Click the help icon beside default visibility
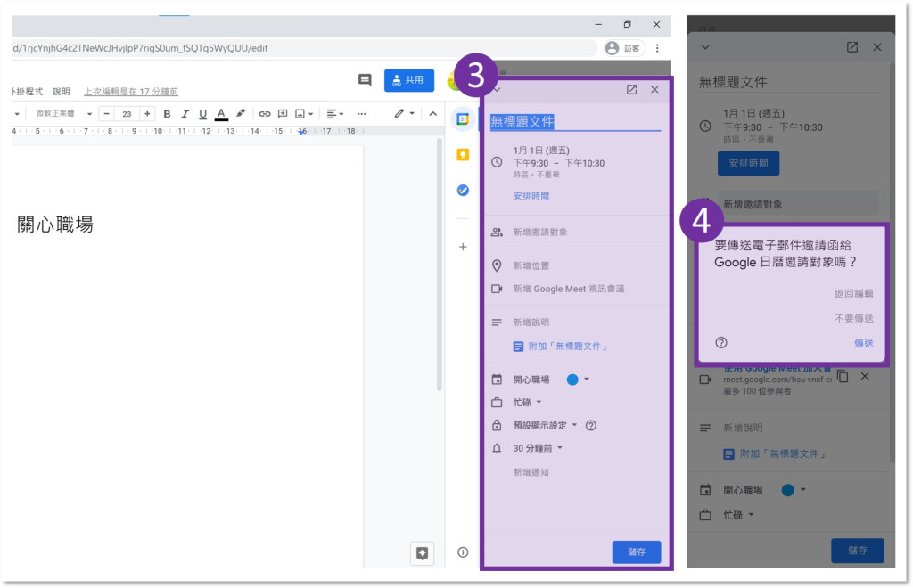This screenshot has height=588, width=913. coord(590,426)
